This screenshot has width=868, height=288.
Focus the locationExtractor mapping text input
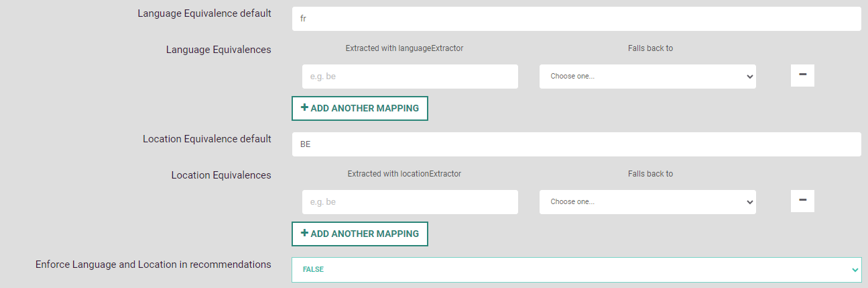click(410, 201)
